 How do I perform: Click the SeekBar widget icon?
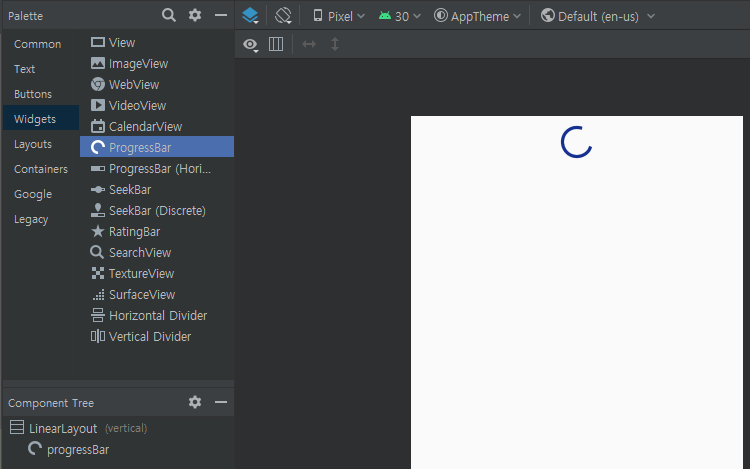pos(98,189)
